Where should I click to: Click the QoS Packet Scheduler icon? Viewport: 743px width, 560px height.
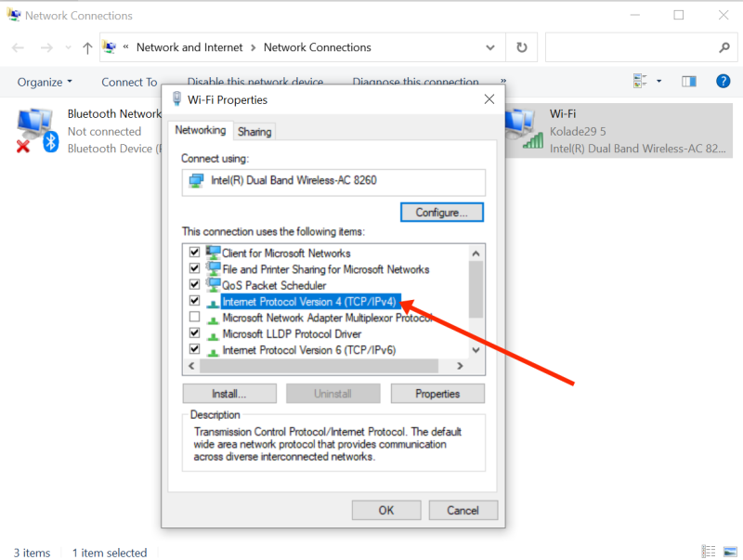[x=213, y=284]
